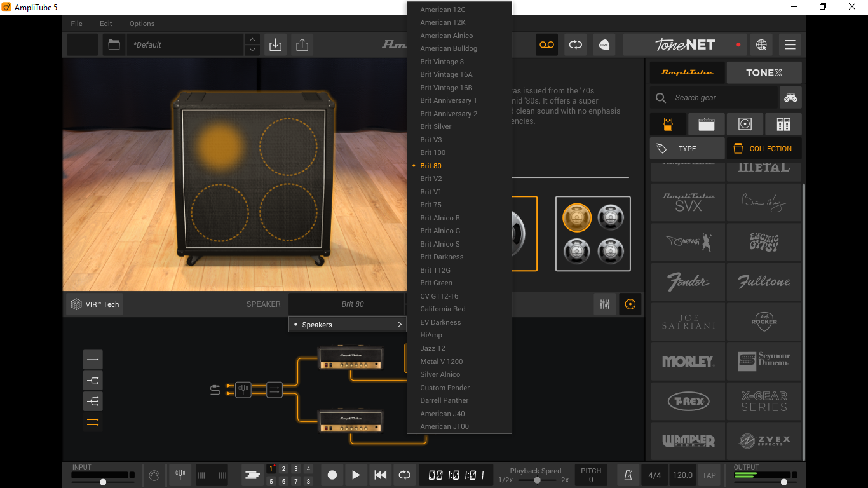
Task: Open the Options menu
Action: click(x=142, y=24)
